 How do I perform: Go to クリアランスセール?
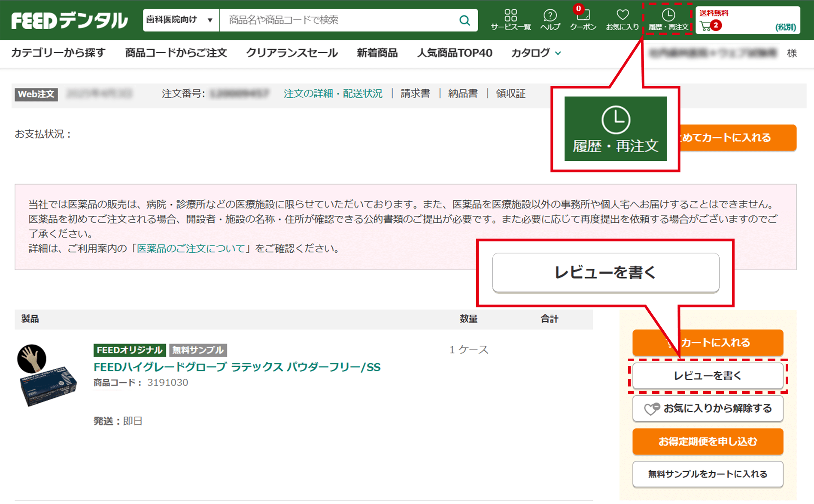click(292, 53)
